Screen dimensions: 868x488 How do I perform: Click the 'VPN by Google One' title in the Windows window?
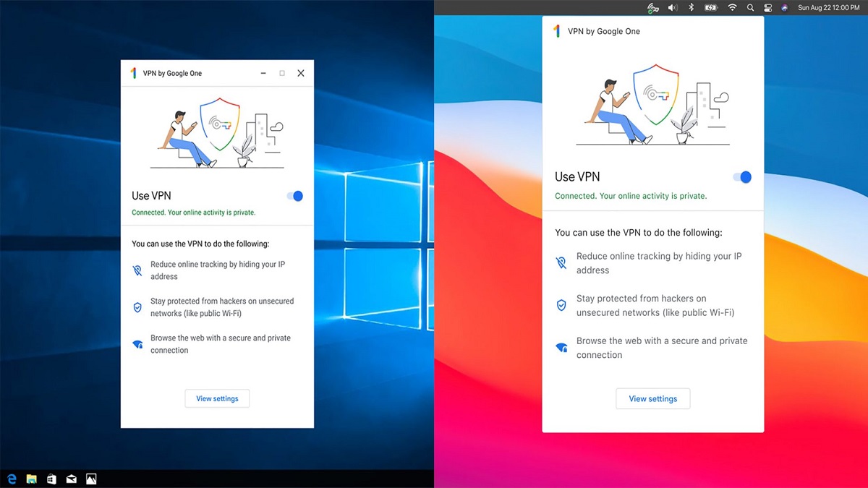click(172, 73)
